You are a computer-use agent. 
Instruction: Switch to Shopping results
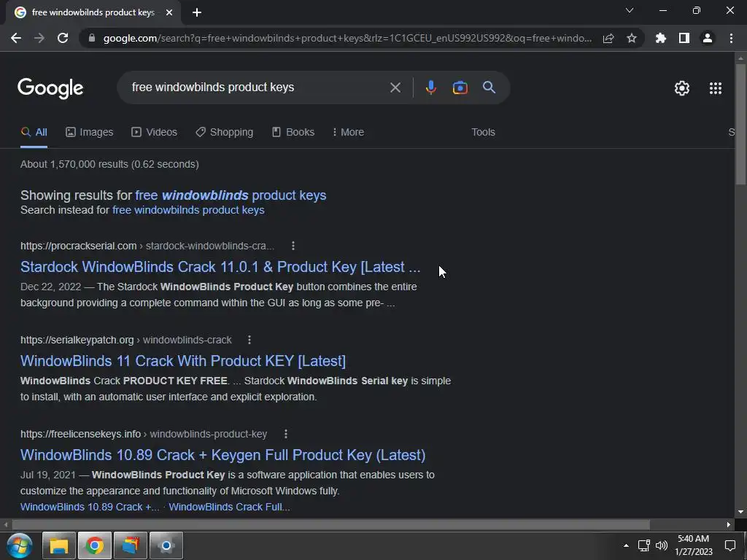pyautogui.click(x=225, y=132)
